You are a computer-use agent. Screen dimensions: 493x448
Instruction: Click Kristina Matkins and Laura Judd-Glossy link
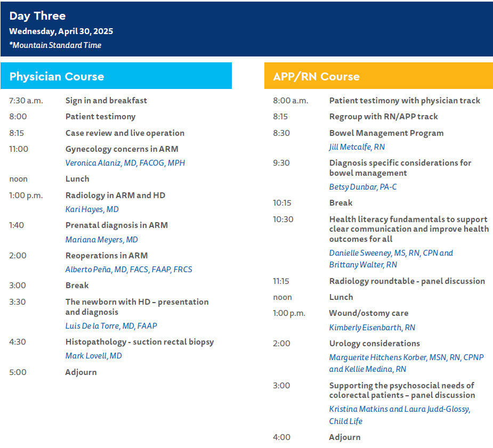(x=399, y=409)
